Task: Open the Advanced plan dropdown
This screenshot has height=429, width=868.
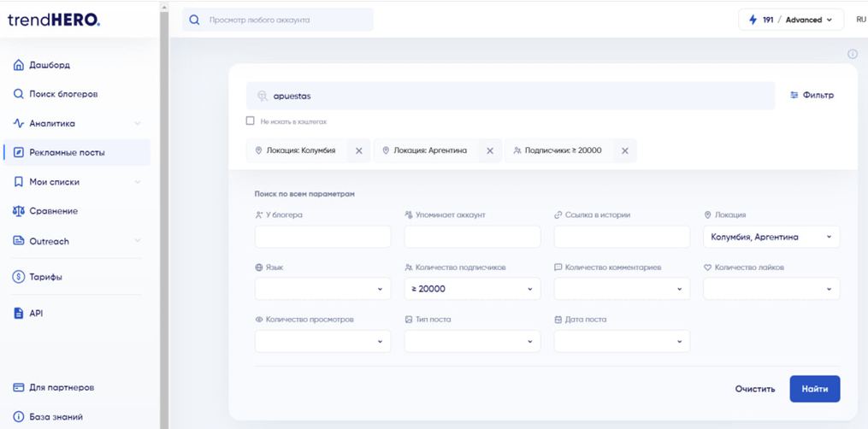Action: pyautogui.click(x=809, y=20)
